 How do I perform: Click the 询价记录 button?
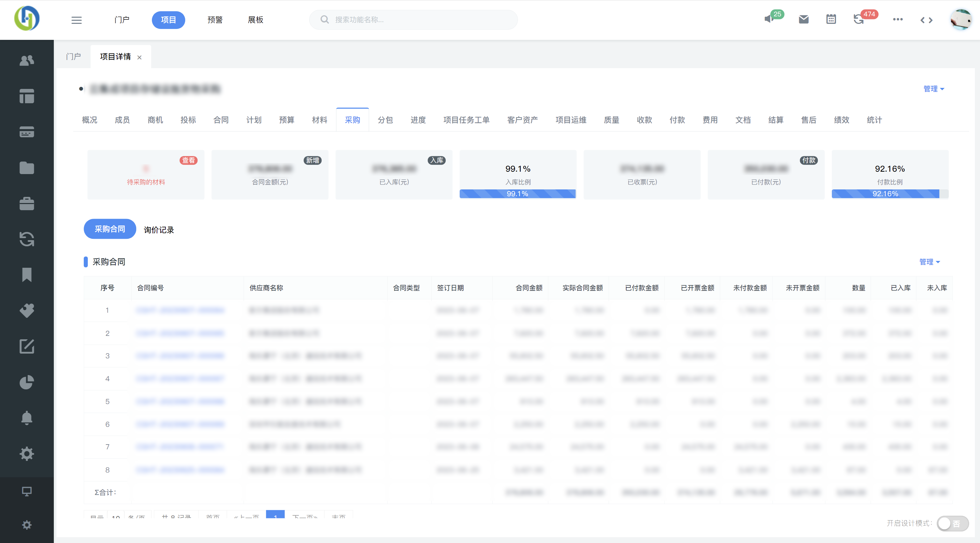tap(159, 230)
